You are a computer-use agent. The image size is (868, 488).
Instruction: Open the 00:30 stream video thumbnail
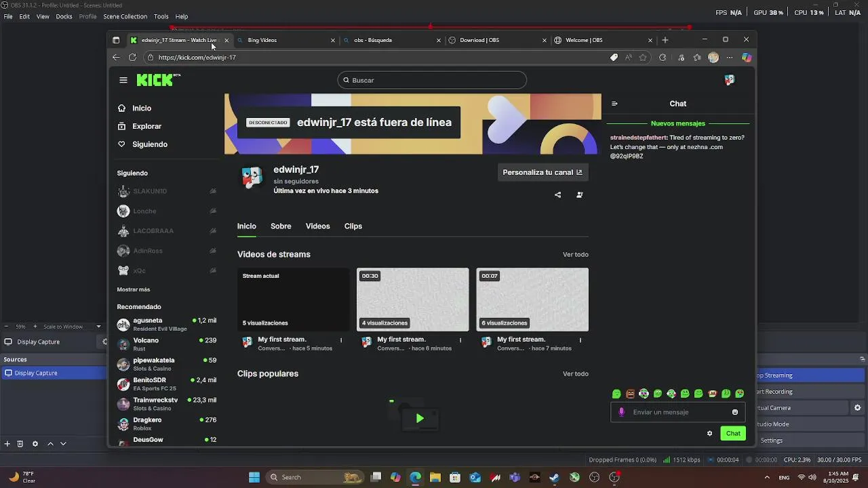(x=413, y=300)
